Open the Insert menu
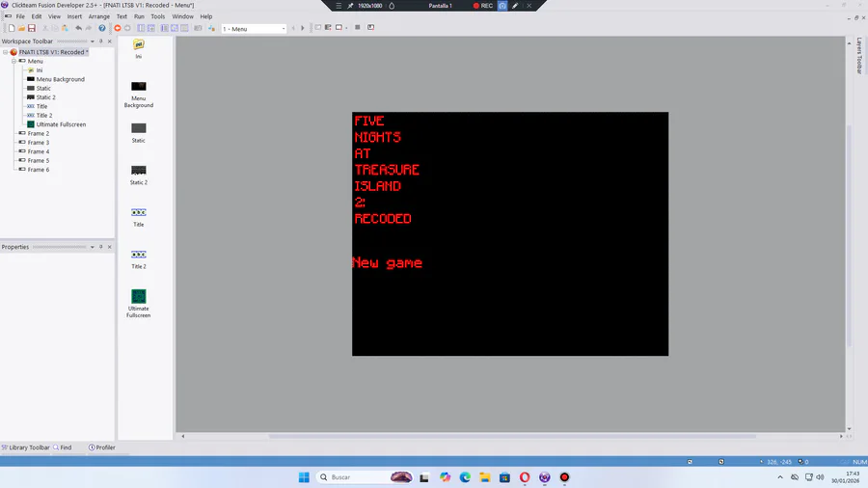This screenshot has height=488, width=868. pyautogui.click(x=74, y=16)
